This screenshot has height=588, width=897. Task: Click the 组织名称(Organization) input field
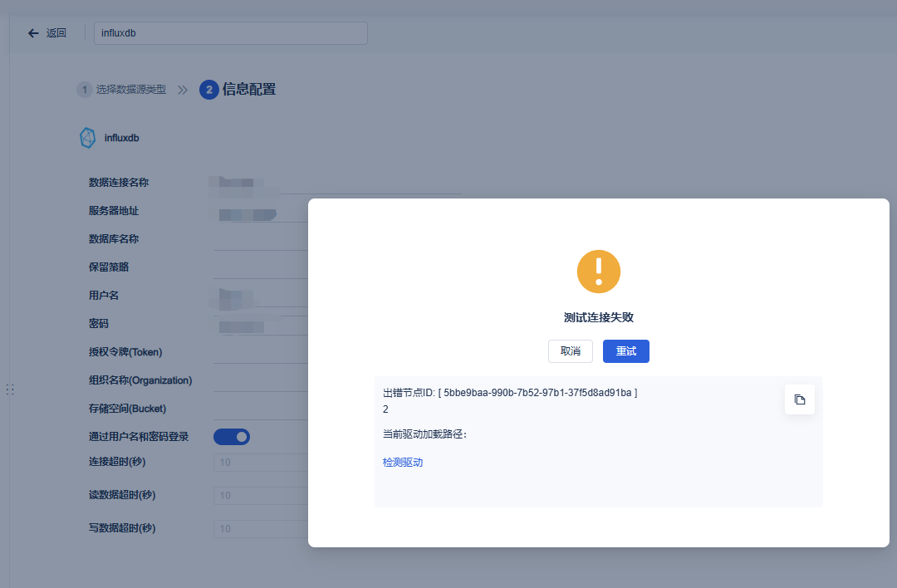pyautogui.click(x=260, y=380)
